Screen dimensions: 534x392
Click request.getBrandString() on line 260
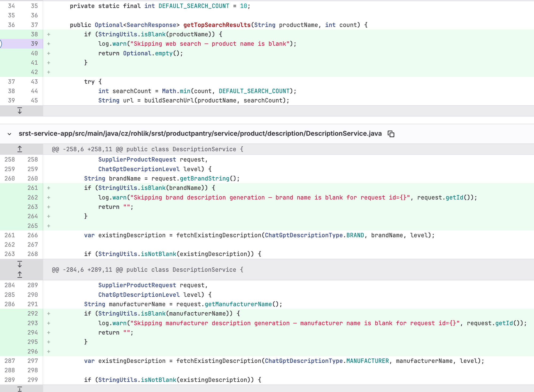pyautogui.click(x=194, y=178)
